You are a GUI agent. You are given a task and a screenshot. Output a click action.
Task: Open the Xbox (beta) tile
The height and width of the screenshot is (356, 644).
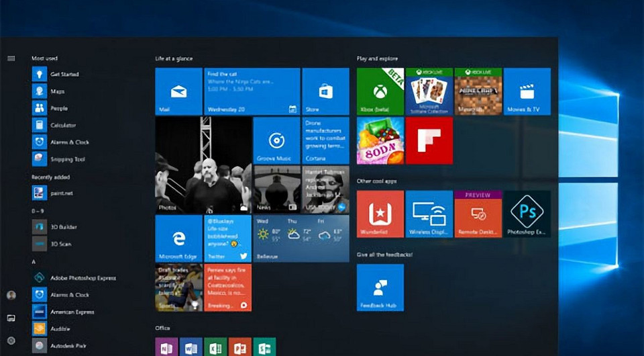click(380, 91)
